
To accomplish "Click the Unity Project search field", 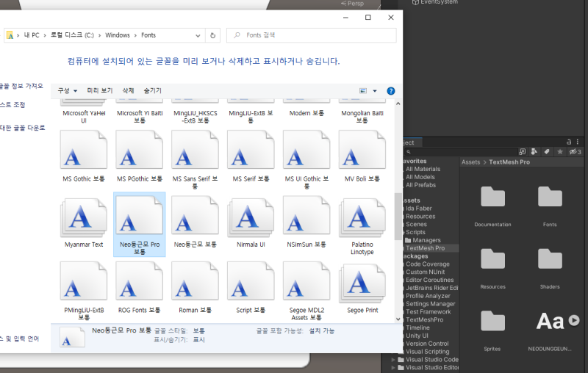I will [461, 152].
